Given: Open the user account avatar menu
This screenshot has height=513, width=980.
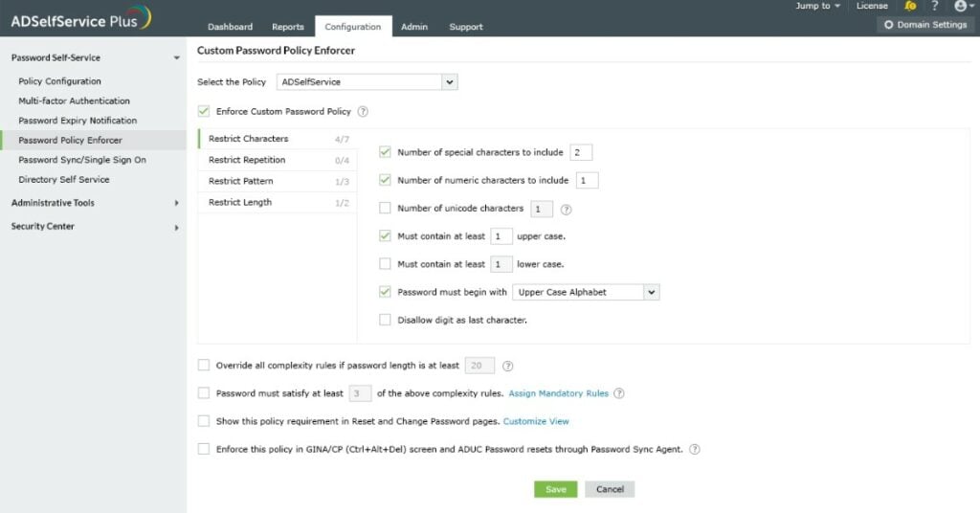Looking at the screenshot, I should tap(963, 7).
